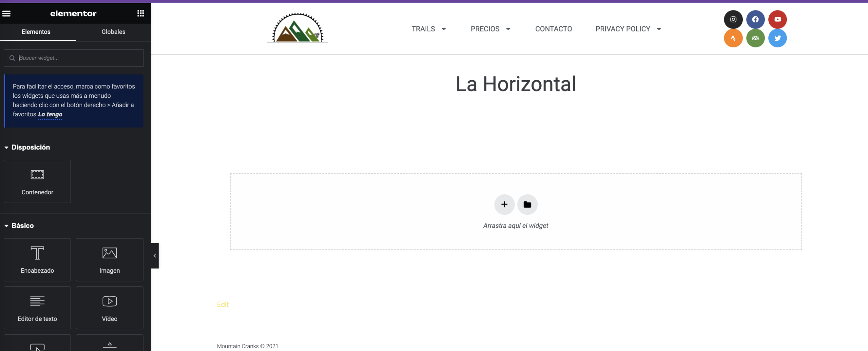Expand the PRIVACY POLICY dropdown arrow
The width and height of the screenshot is (868, 351).
659,29
